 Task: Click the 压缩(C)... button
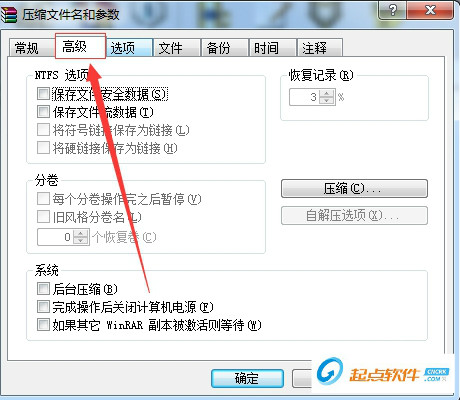354,189
